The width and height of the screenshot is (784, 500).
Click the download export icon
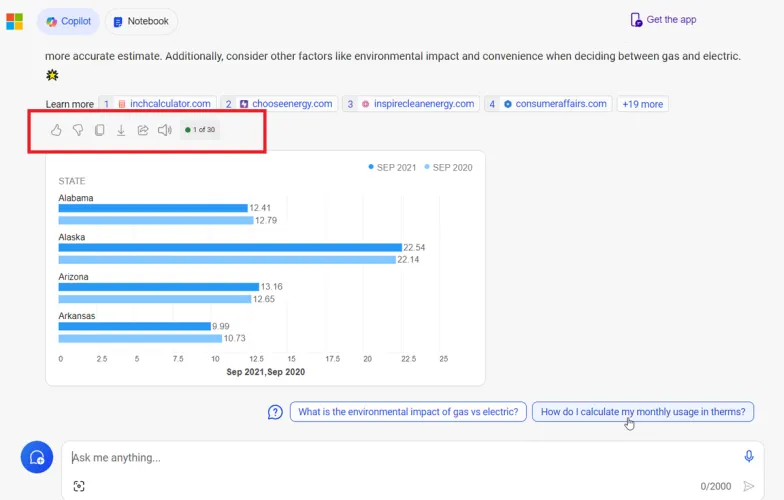(x=121, y=130)
